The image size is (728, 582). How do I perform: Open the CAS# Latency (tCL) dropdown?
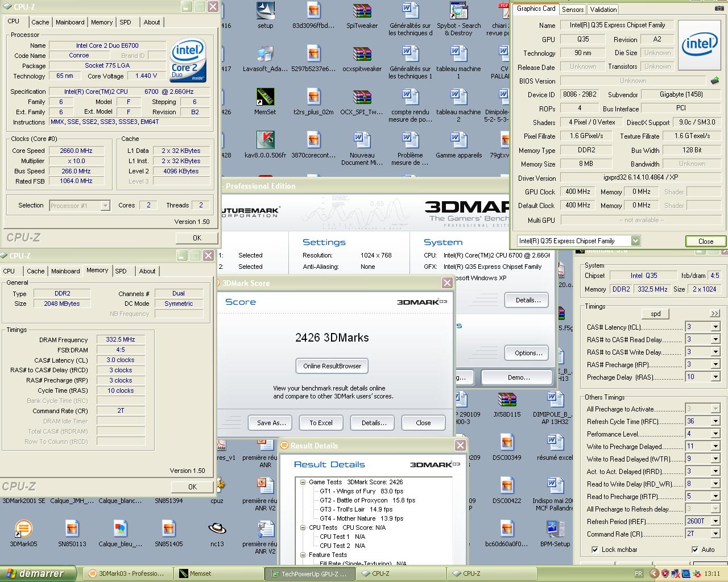715,327
